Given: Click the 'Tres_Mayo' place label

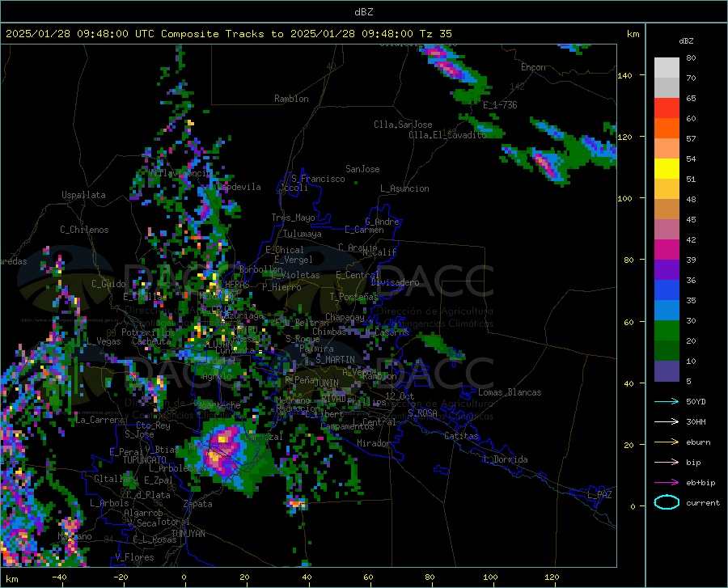Looking at the screenshot, I should tap(293, 218).
